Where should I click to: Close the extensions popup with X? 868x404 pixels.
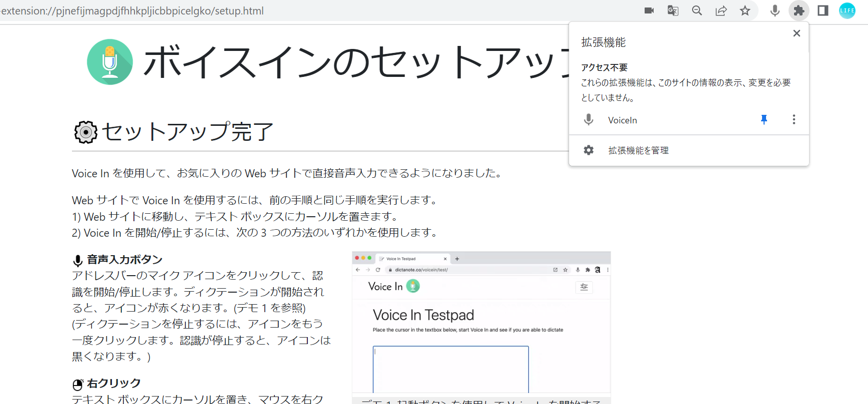(797, 33)
